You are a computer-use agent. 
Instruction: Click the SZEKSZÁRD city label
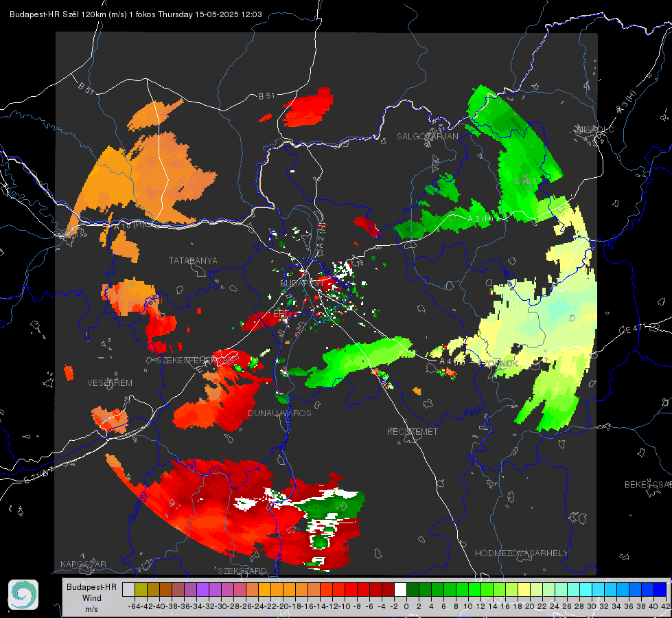242,571
